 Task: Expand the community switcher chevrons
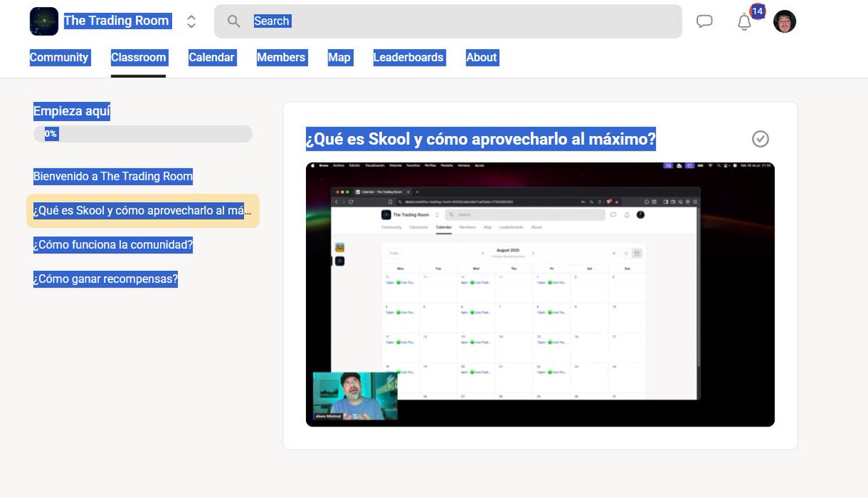pyautogui.click(x=191, y=22)
